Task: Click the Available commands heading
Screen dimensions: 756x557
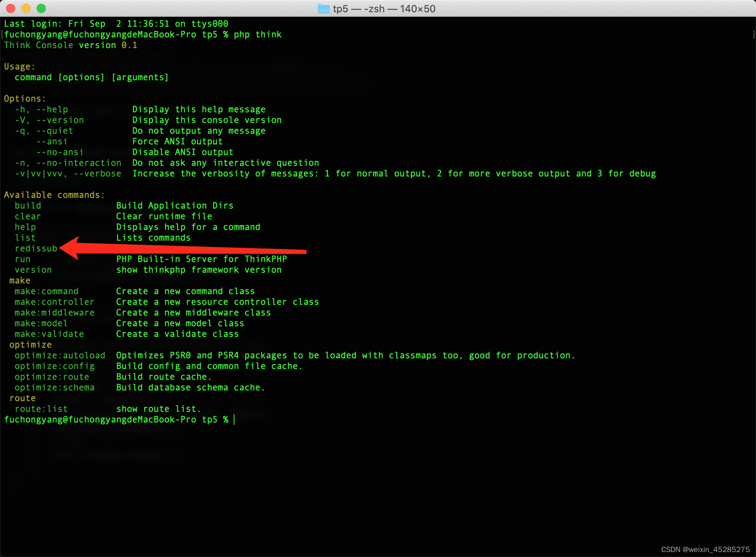Action: (x=54, y=195)
